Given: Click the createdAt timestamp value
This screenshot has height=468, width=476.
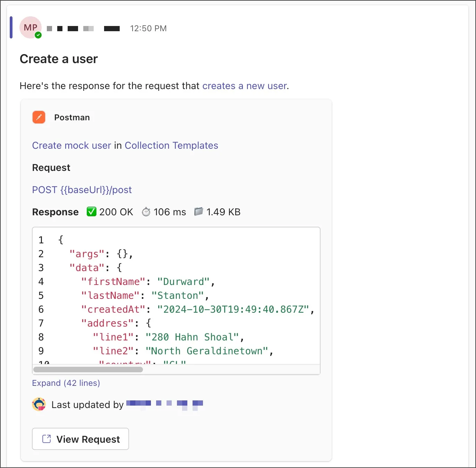Looking at the screenshot, I should pos(233,309).
